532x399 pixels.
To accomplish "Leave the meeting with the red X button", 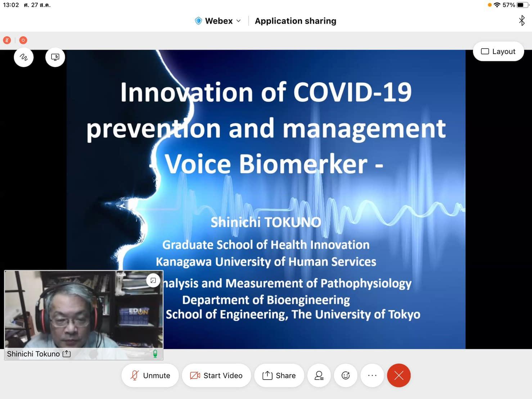I will point(399,376).
